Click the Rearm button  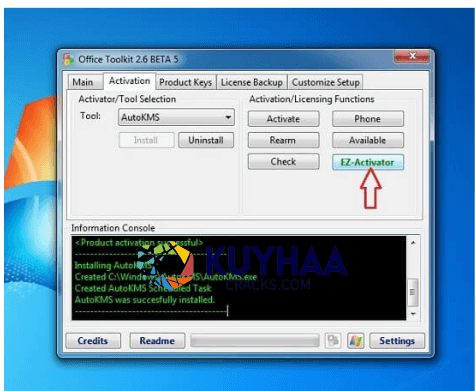point(283,140)
